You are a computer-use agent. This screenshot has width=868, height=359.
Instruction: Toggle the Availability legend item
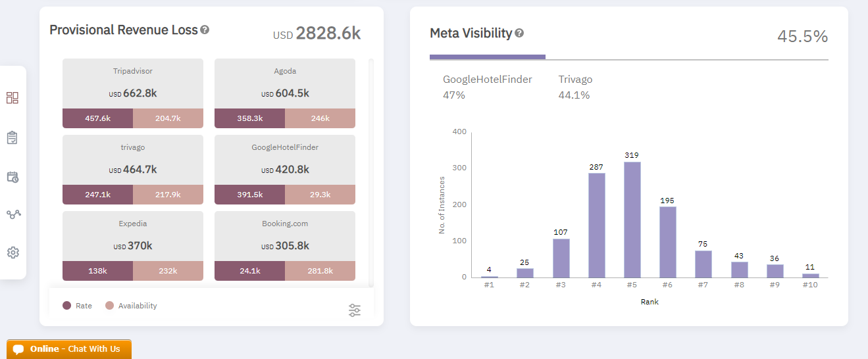point(131,306)
